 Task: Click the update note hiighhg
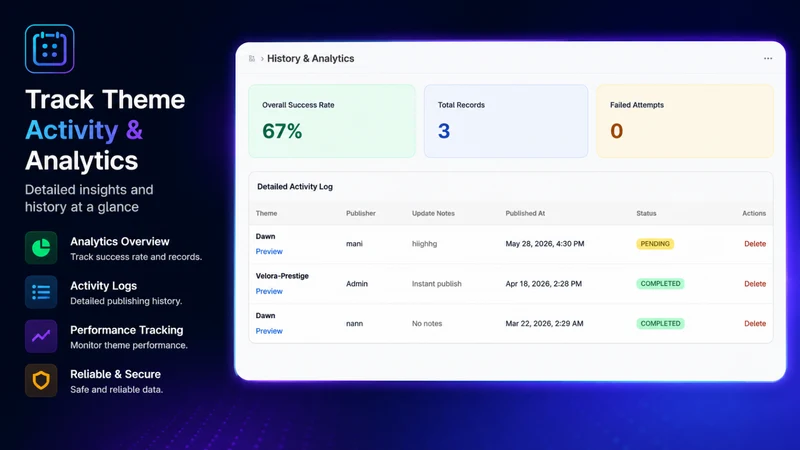424,244
